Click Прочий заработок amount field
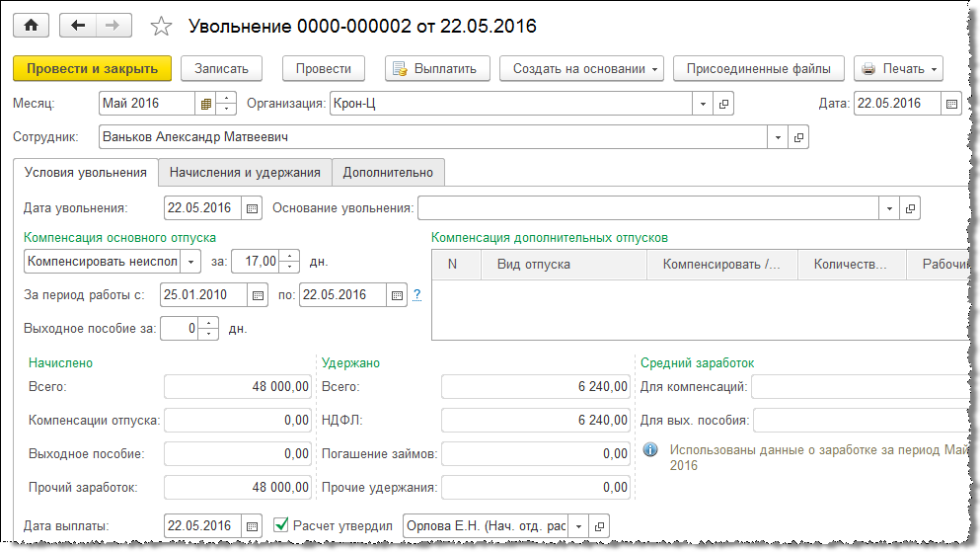This screenshot has height=552, width=980. pos(238,488)
